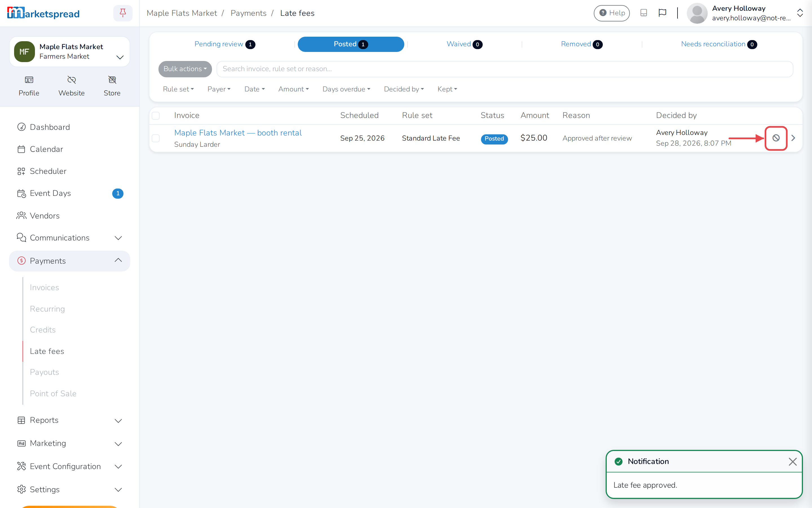This screenshot has height=508, width=812.
Task: Click the flag icon in header
Action: click(x=662, y=13)
